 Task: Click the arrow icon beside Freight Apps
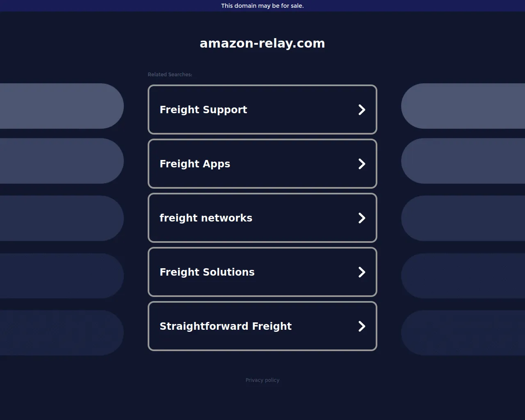361,164
